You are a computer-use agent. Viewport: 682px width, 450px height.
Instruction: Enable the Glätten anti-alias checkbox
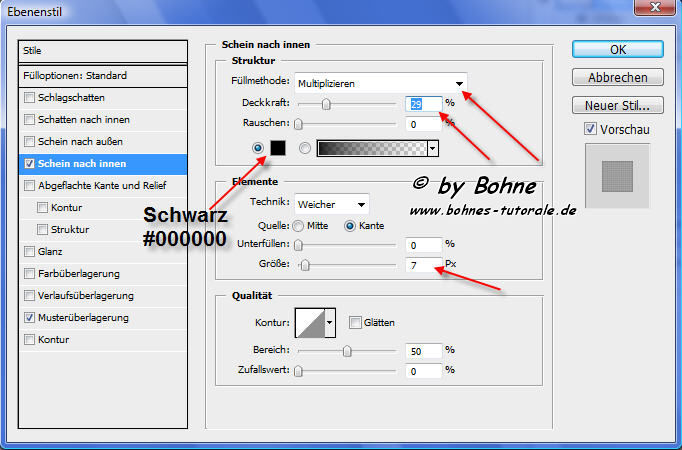point(356,322)
